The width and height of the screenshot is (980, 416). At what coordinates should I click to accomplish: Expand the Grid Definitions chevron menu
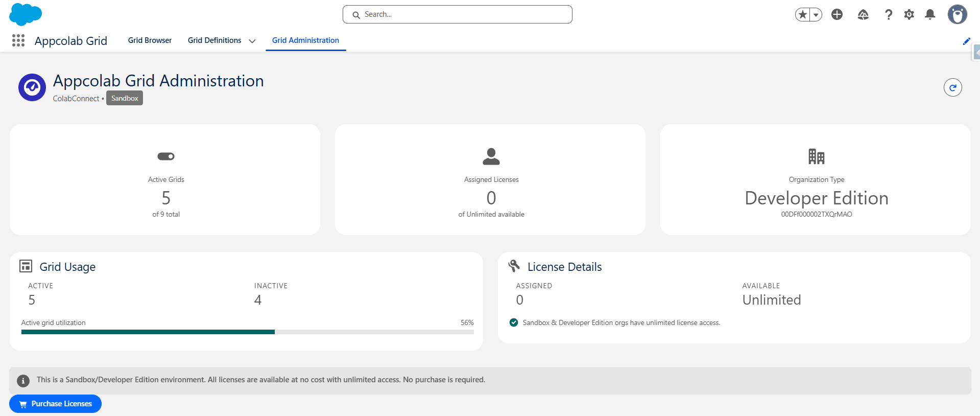252,41
